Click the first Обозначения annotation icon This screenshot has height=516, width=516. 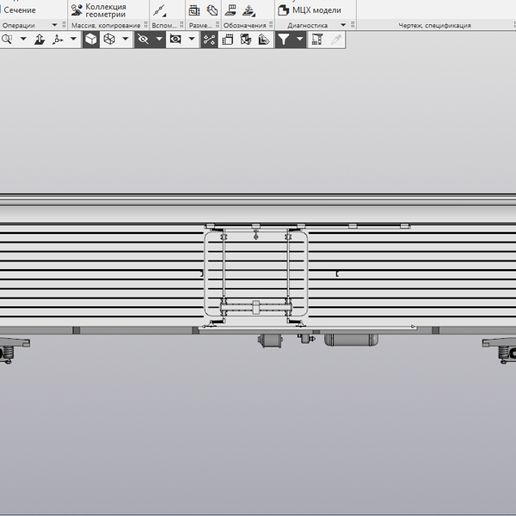click(230, 10)
